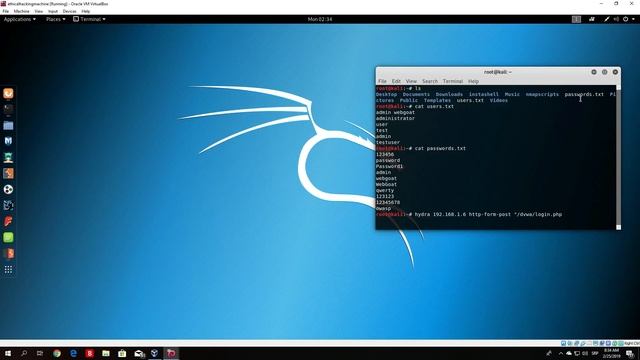Launch the Terminal icon in the Kali dock
This screenshot has height=360, width=640.
pos(8,109)
